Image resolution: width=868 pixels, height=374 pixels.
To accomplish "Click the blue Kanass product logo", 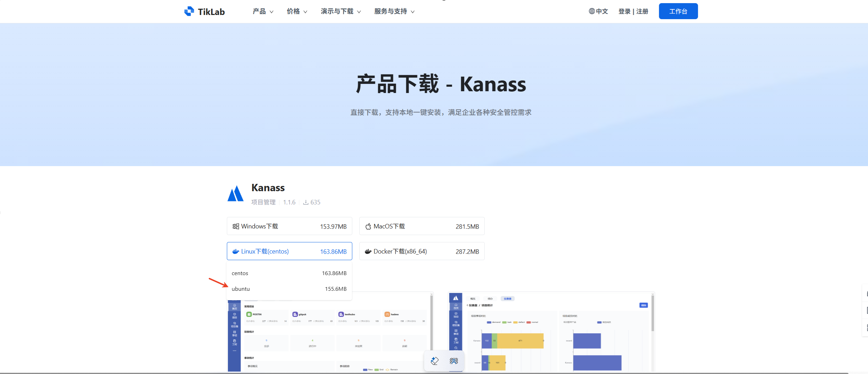I will coord(236,193).
